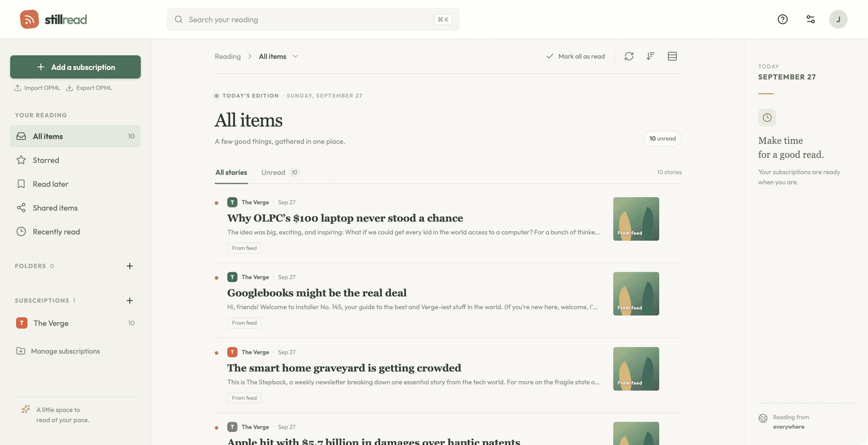Click the ⌘K shortcut hint
Image resolution: width=868 pixels, height=445 pixels.
point(443,20)
